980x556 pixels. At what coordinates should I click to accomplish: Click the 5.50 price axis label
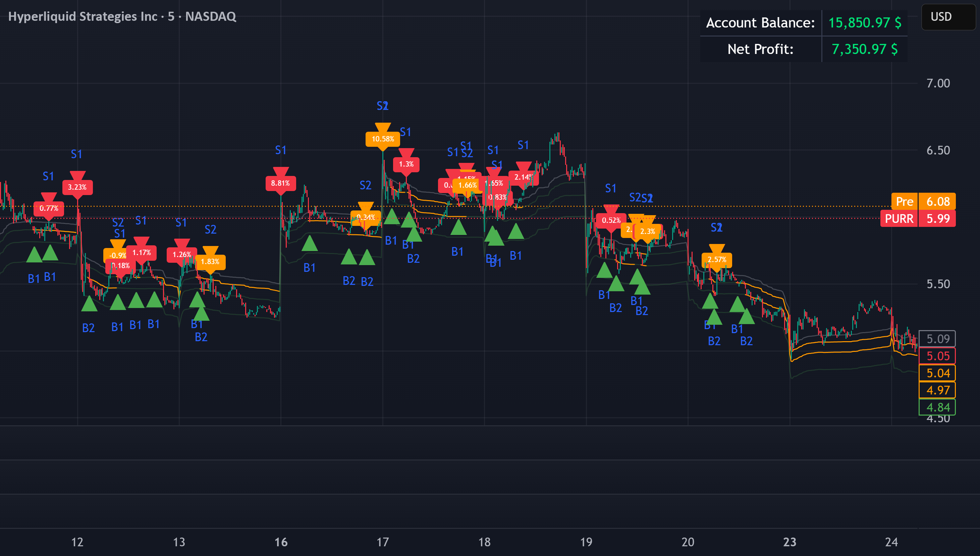coord(938,284)
